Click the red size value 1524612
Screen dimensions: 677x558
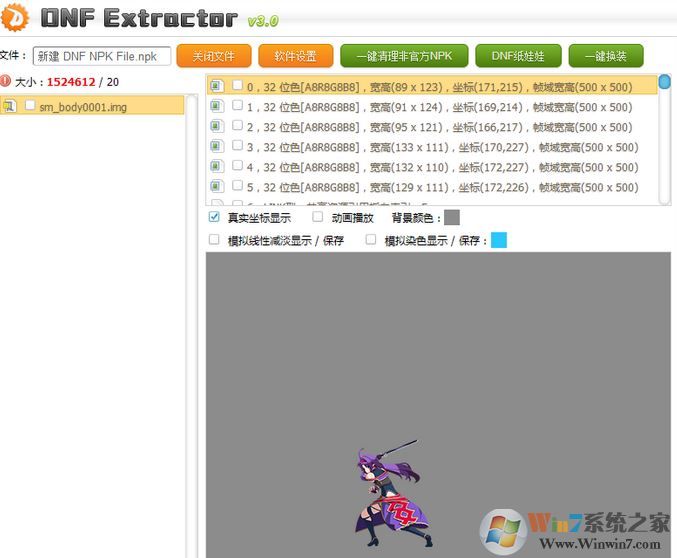coord(71,82)
